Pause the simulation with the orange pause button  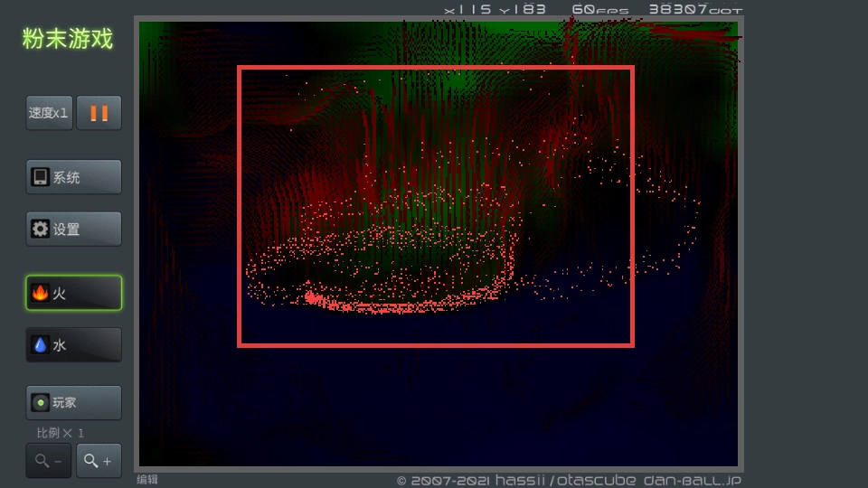click(99, 113)
